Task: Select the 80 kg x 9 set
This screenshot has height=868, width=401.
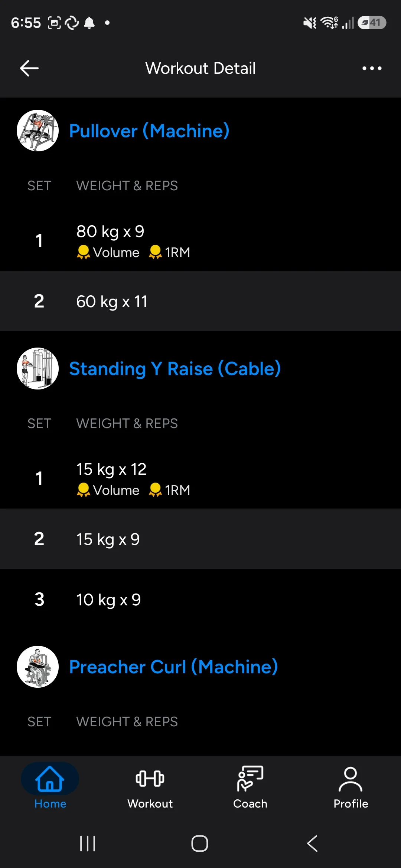Action: coord(200,241)
